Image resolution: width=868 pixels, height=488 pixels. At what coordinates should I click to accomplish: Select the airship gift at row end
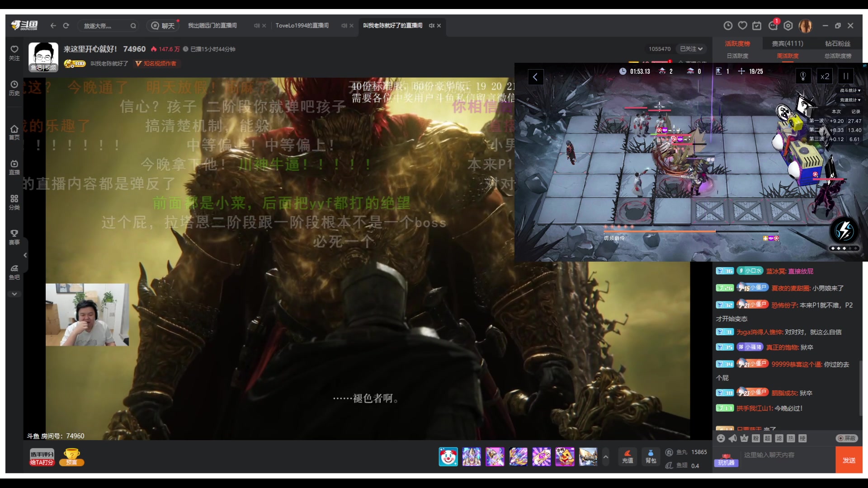[x=588, y=457]
